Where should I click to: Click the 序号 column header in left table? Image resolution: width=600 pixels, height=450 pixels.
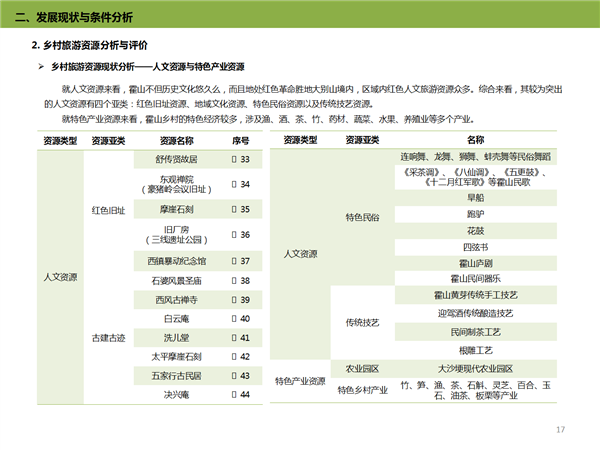point(240,141)
